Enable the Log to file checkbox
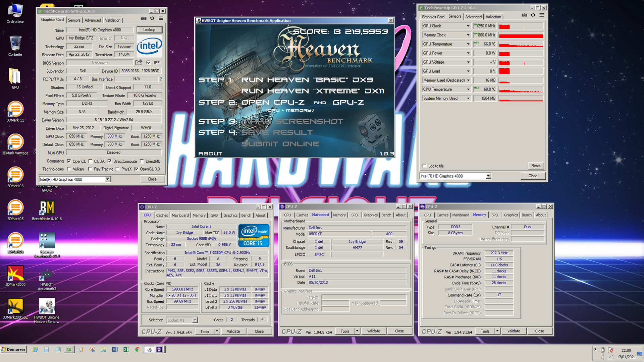Image resolution: width=644 pixels, height=362 pixels. tap(425, 166)
